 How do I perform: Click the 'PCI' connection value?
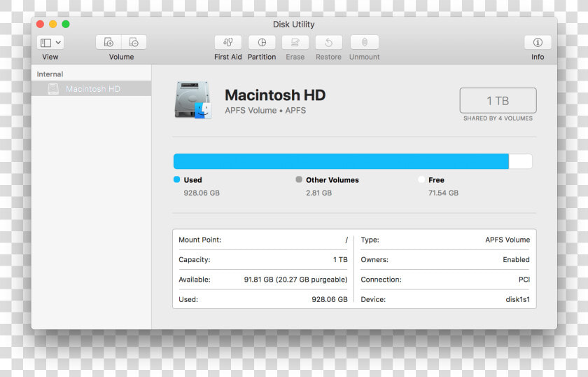point(524,280)
